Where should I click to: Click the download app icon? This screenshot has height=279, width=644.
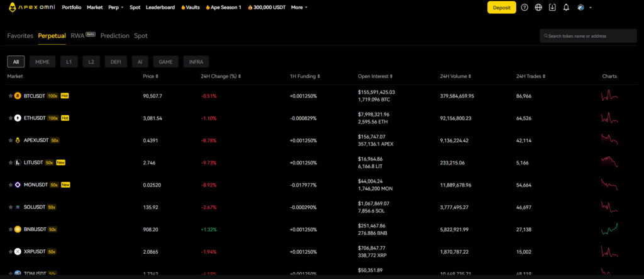[x=552, y=8]
